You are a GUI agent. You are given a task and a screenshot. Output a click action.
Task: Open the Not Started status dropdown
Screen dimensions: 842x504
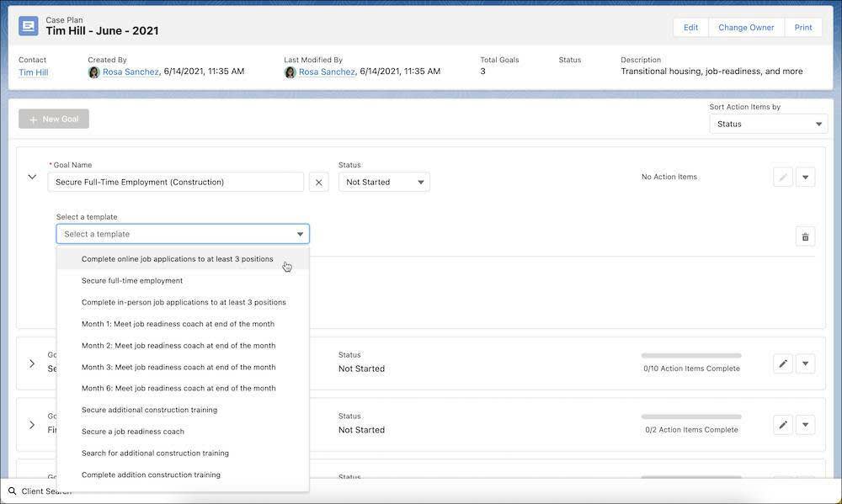384,183
